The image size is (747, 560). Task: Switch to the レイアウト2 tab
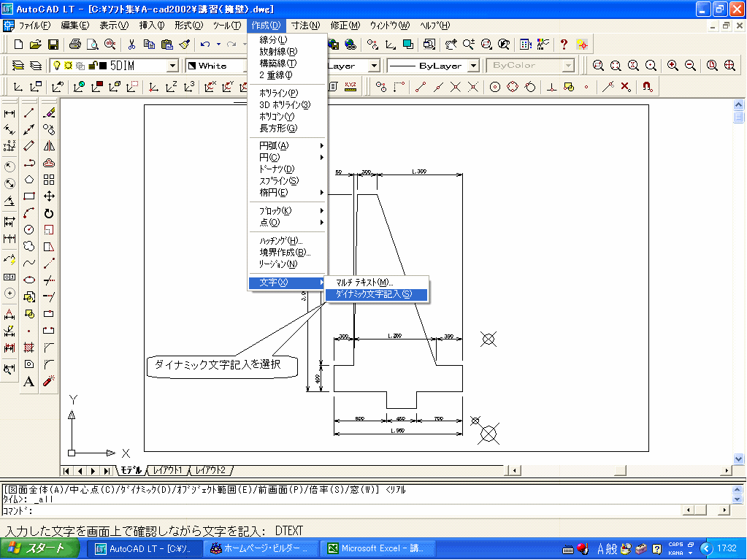coord(210,470)
